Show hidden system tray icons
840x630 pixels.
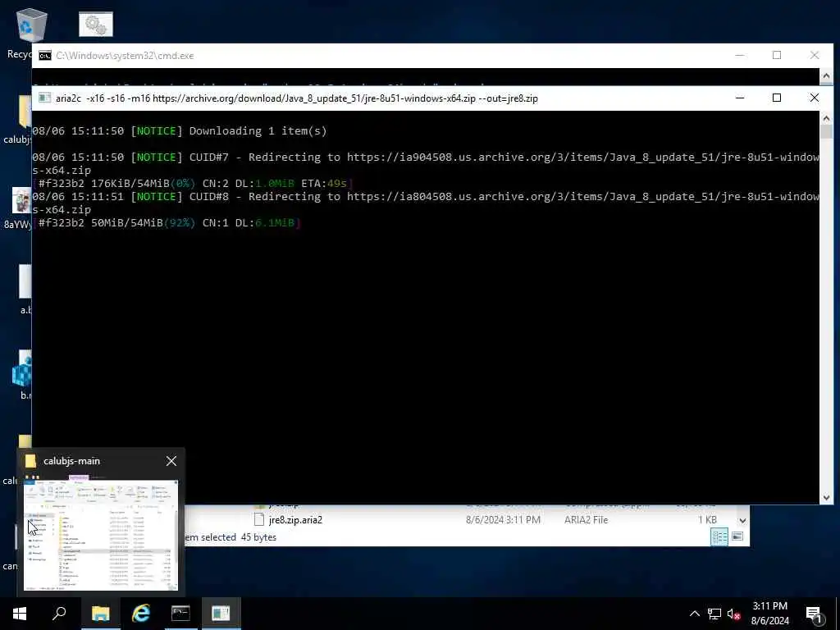pos(694,614)
